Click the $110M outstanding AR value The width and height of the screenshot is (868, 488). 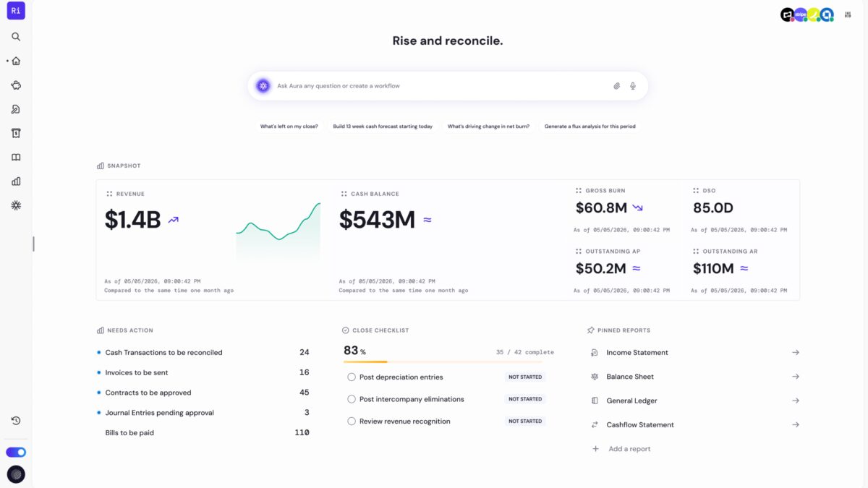713,269
